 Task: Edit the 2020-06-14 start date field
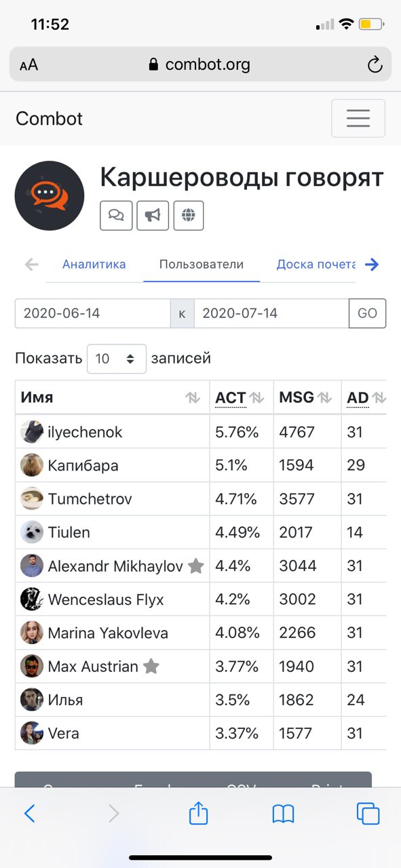tap(93, 313)
